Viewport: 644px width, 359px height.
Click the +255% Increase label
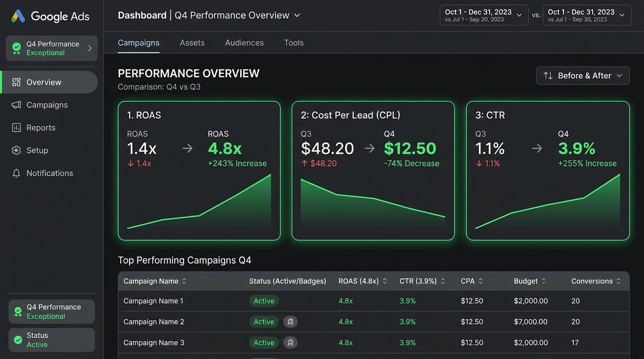pos(587,164)
